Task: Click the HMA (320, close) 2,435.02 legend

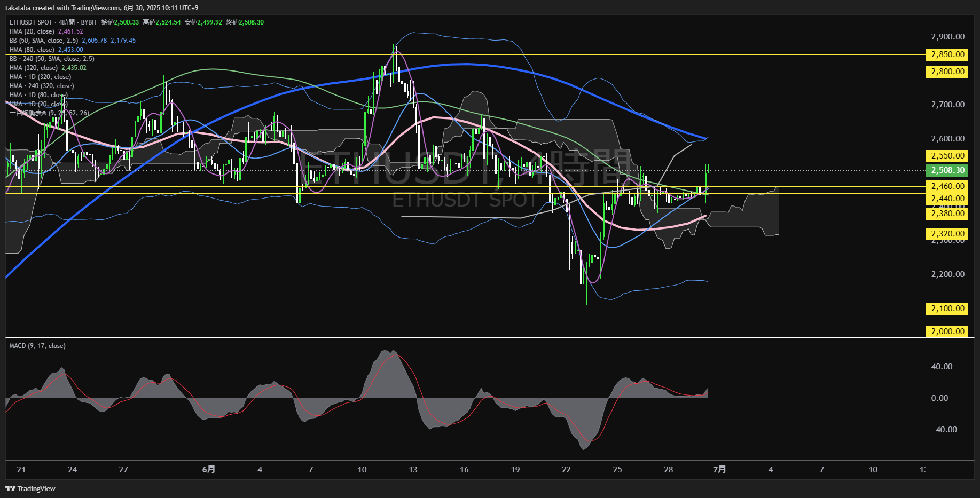Action: coord(48,68)
